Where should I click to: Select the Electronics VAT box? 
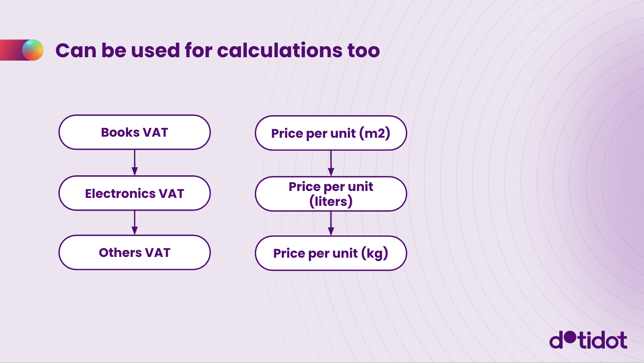135,193
